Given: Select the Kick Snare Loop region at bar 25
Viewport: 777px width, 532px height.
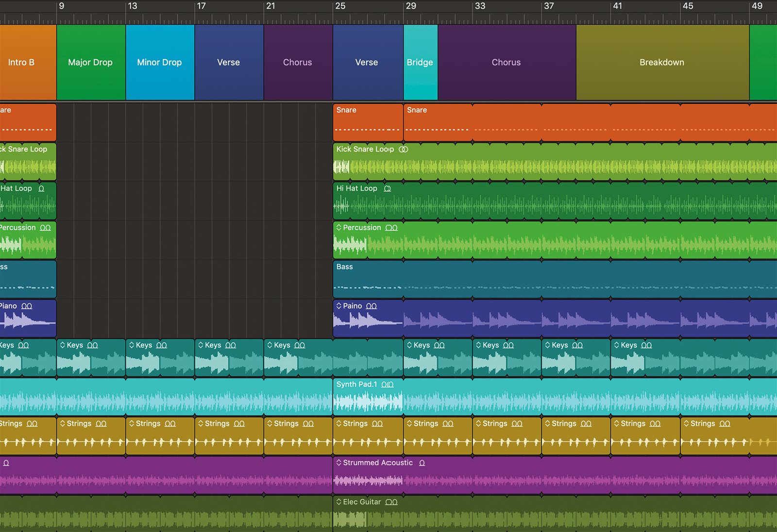Looking at the screenshot, I should click(555, 162).
